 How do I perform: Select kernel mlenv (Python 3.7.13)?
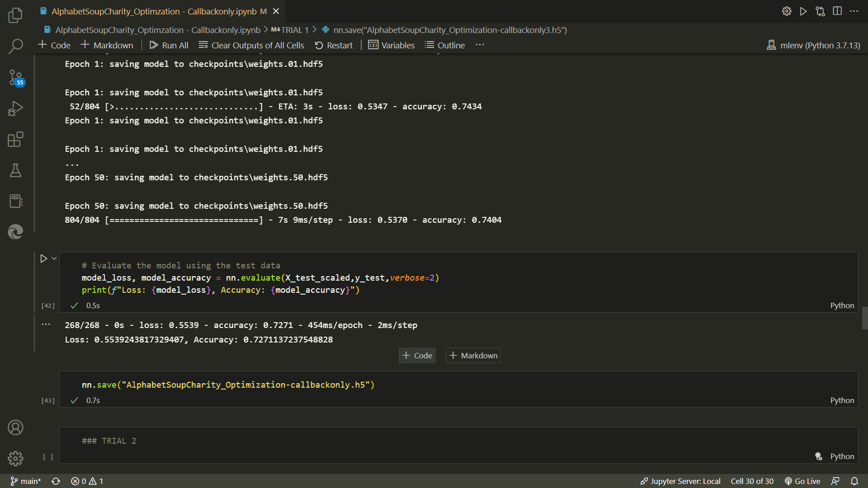click(x=814, y=45)
